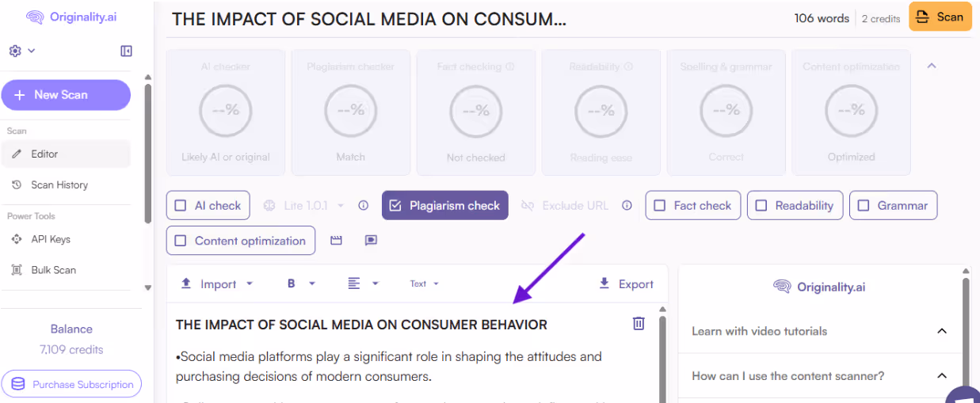Image resolution: width=980 pixels, height=403 pixels.
Task: Click the Fact checking info icon
Action: click(510, 67)
